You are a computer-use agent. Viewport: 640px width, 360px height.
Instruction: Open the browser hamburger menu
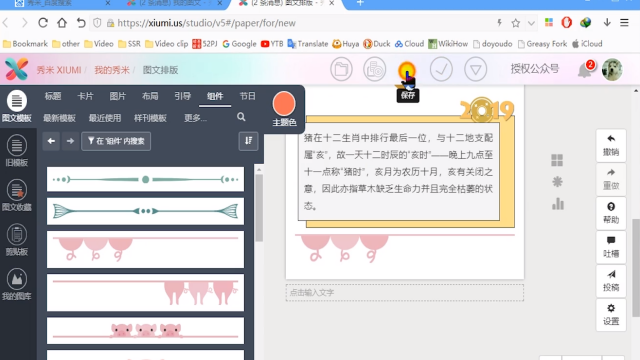pyautogui.click(x=624, y=22)
